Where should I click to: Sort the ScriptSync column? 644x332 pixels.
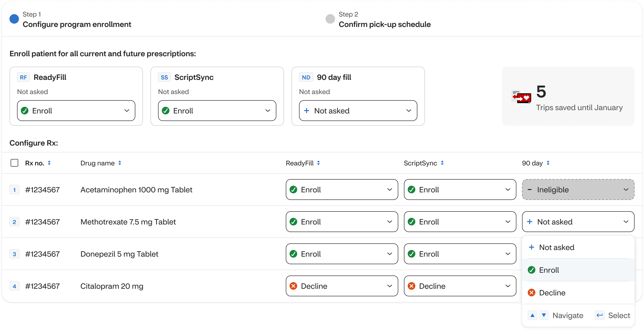(442, 163)
